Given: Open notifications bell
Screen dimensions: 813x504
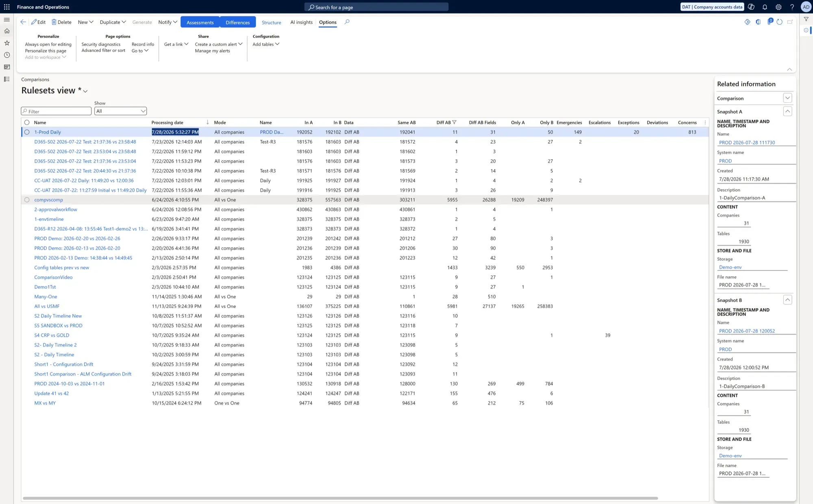Looking at the screenshot, I should [x=765, y=7].
